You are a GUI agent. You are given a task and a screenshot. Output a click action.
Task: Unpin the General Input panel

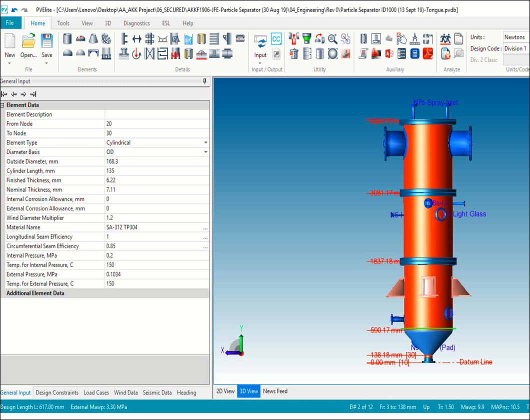tap(205, 81)
